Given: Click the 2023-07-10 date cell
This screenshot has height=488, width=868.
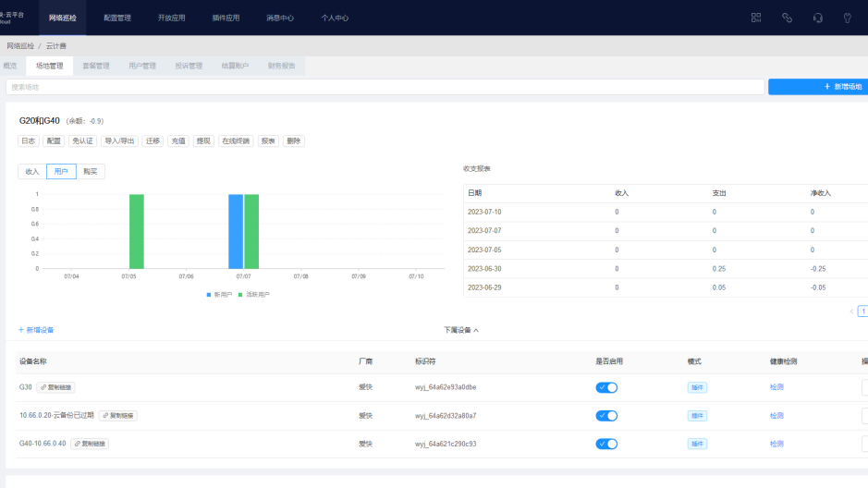Looking at the screenshot, I should [x=484, y=212].
